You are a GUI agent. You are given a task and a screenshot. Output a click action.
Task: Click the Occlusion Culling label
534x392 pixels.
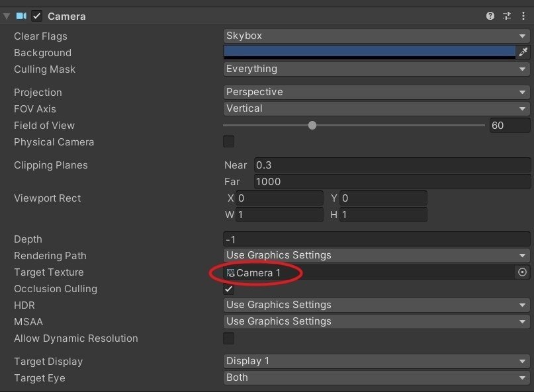pos(56,289)
